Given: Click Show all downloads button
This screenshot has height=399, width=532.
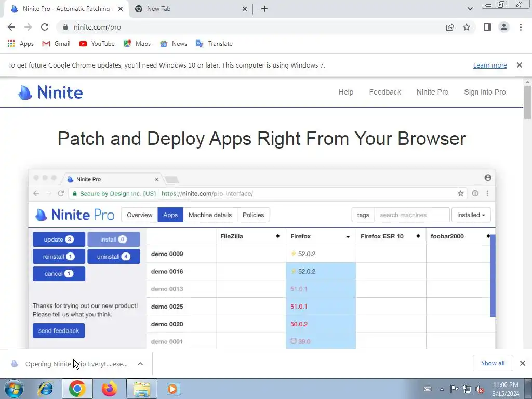Looking at the screenshot, I should point(493,363).
